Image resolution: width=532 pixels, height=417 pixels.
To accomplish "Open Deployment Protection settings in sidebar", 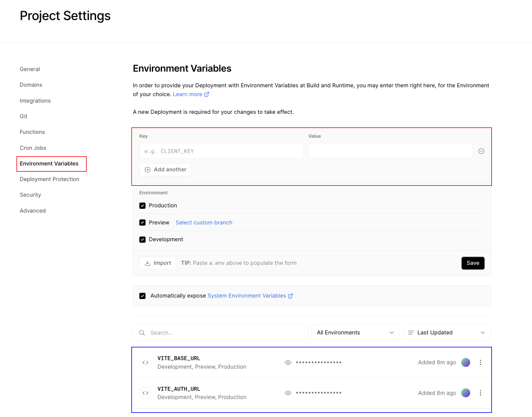I will 49,179.
